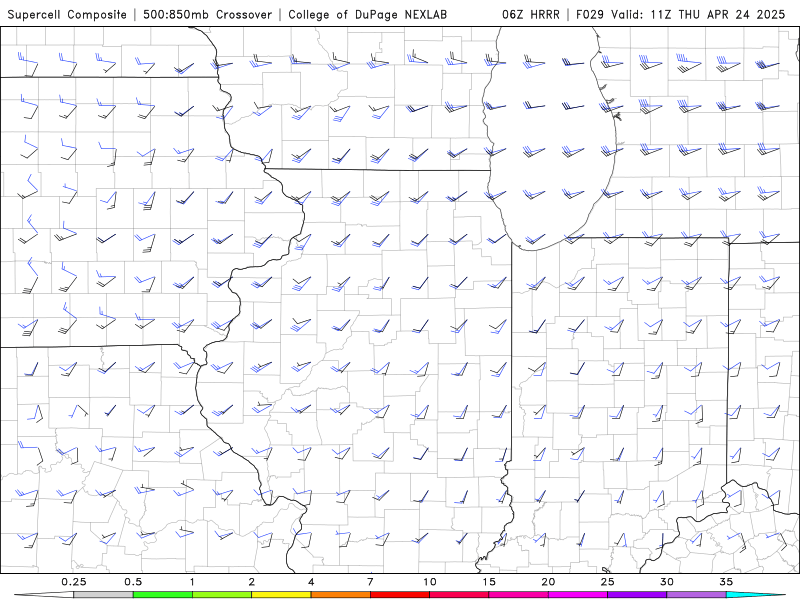Select the red 7–10 color bar segment
800x600 pixels.
tap(399, 595)
